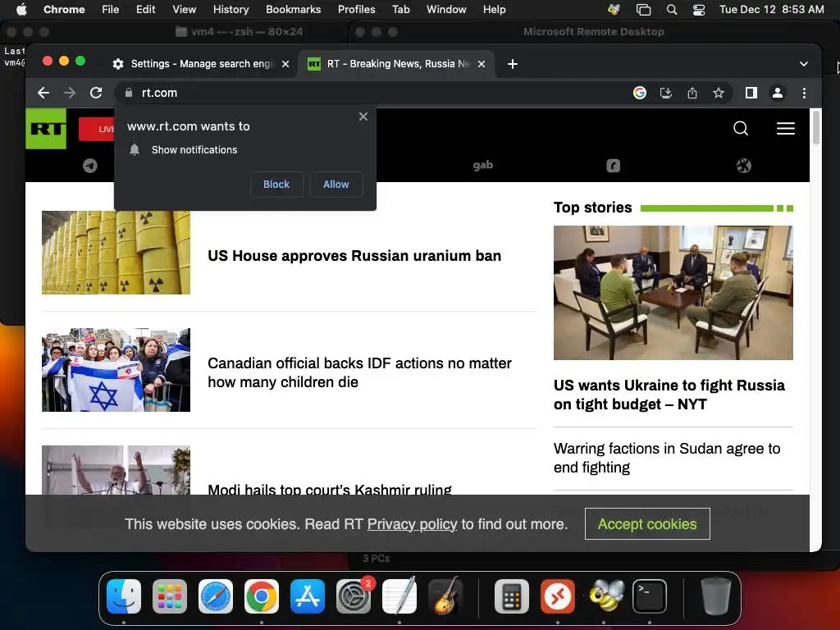
Task: Open the View menu
Action: 184,9
